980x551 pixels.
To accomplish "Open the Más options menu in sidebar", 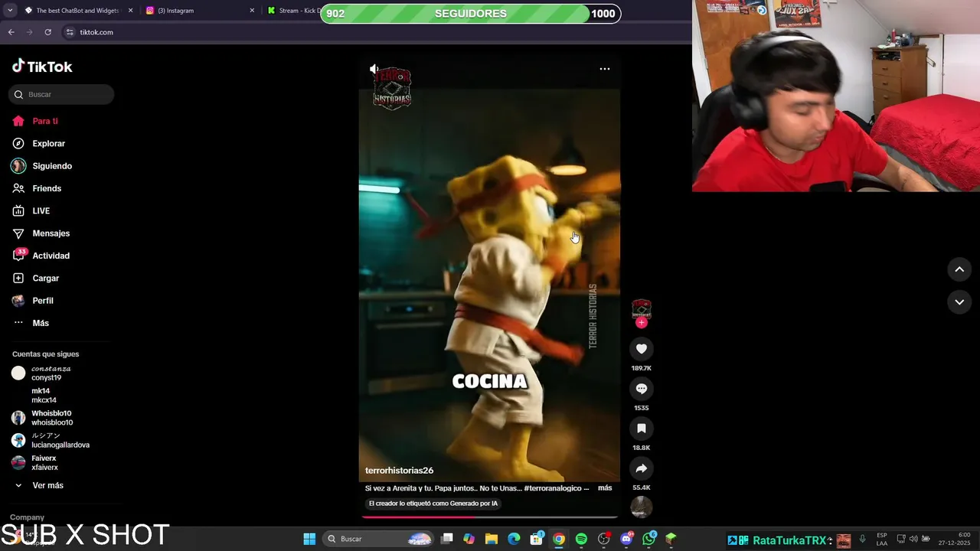I will [31, 323].
